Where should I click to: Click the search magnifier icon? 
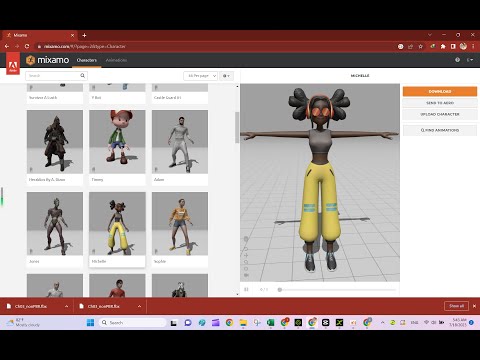coord(82,76)
